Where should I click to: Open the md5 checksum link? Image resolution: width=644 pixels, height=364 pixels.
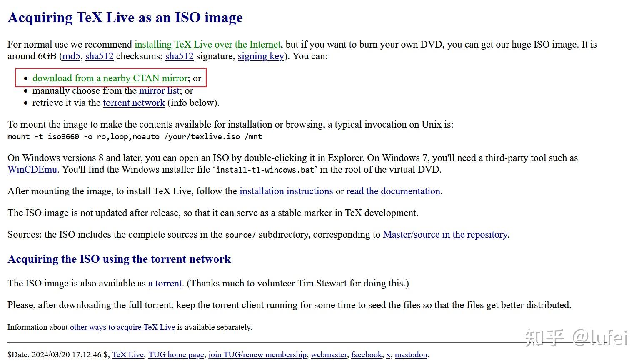pyautogui.click(x=71, y=56)
